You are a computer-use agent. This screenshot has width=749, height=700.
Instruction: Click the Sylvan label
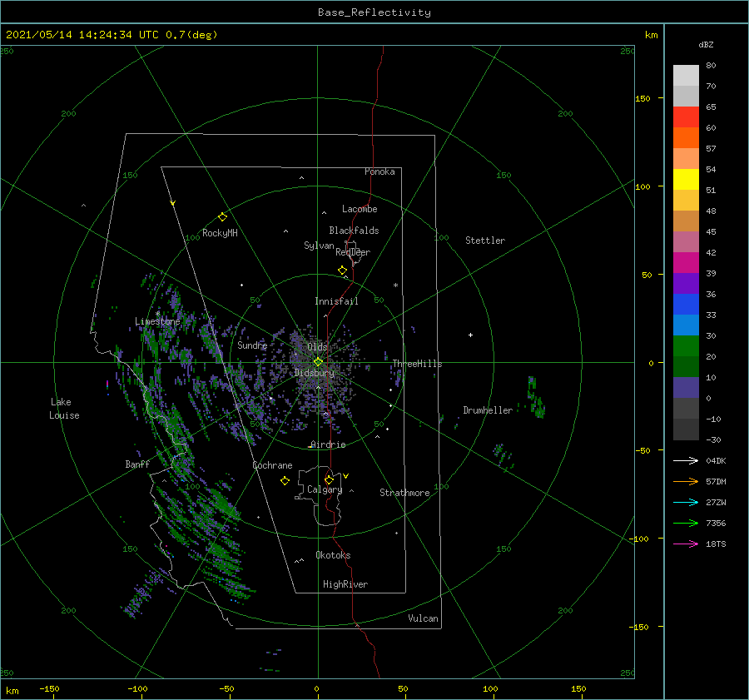pos(319,246)
